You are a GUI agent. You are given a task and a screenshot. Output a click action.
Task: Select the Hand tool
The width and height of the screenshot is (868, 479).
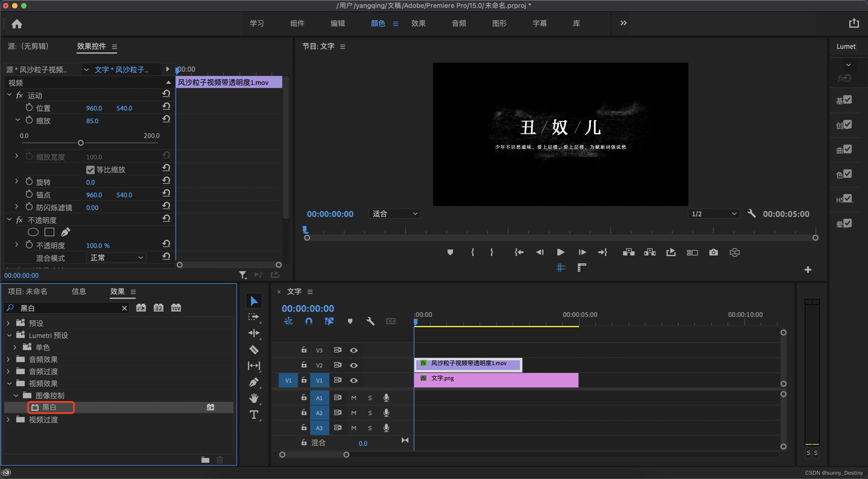[254, 398]
